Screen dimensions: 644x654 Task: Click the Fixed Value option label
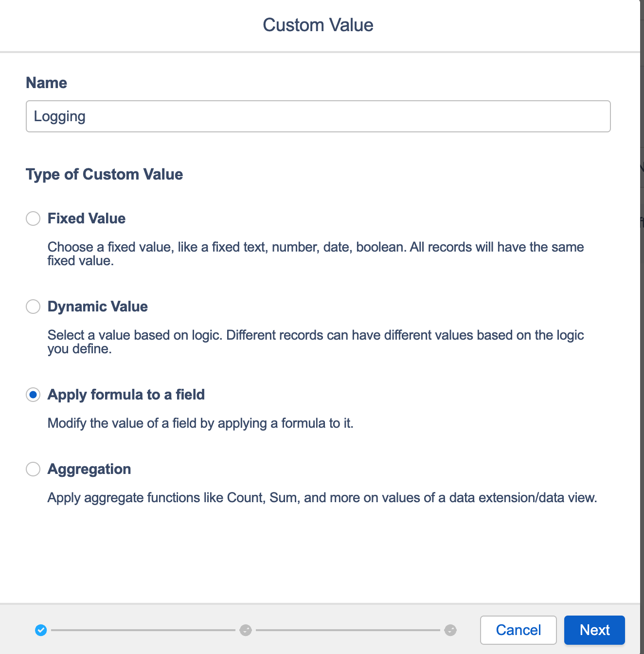(87, 218)
